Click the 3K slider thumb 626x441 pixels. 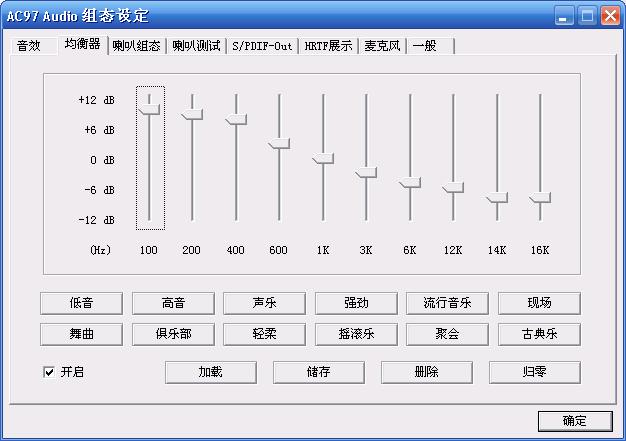point(366,172)
